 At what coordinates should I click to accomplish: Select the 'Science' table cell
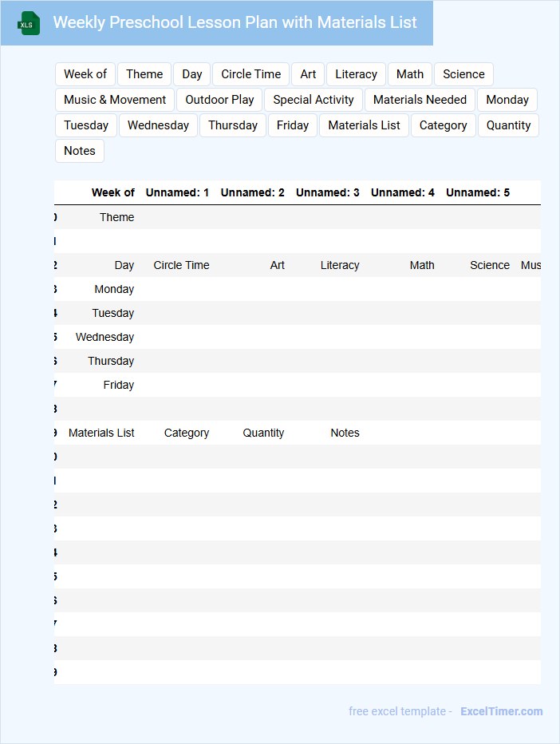click(x=490, y=265)
